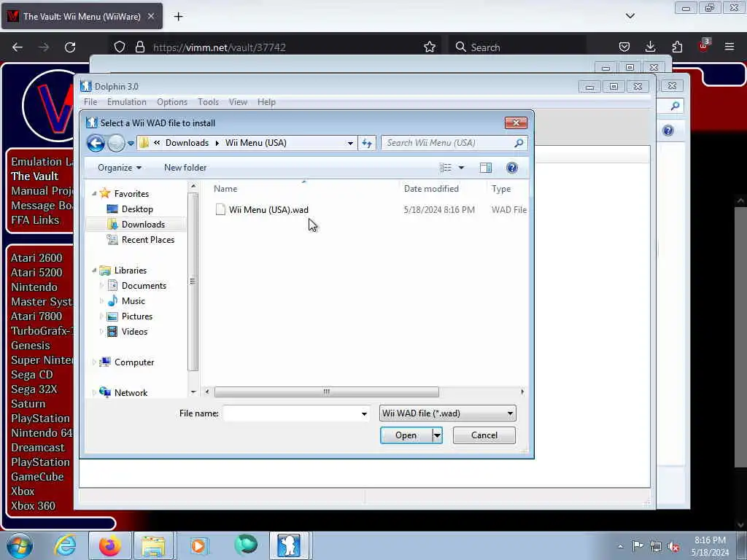Image resolution: width=747 pixels, height=560 pixels.
Task: Open Dolphin's View menu
Action: pos(238,102)
